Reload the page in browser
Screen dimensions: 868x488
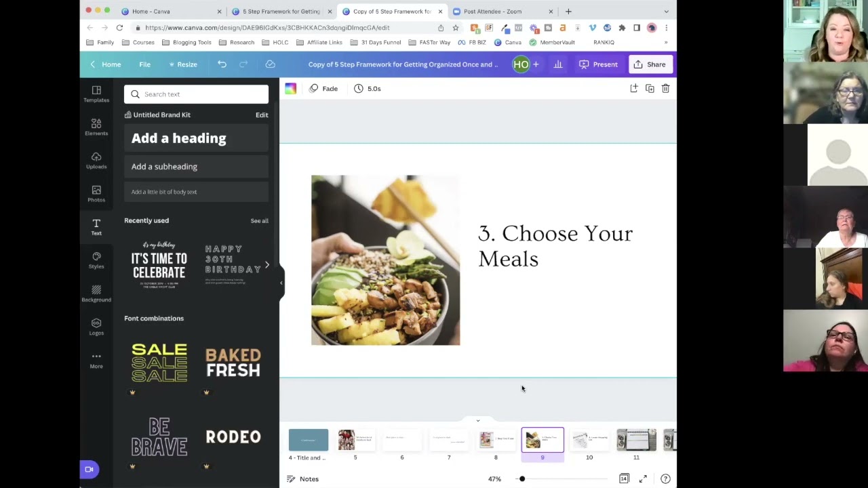click(119, 28)
